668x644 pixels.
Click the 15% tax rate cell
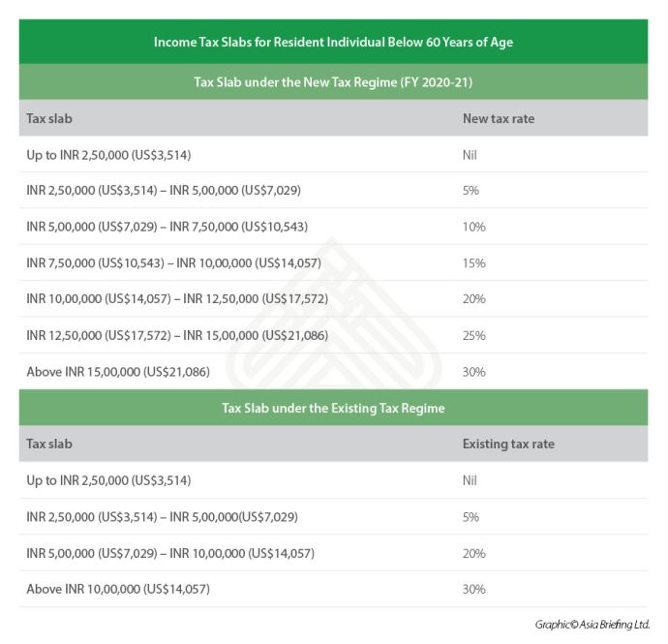point(473,262)
